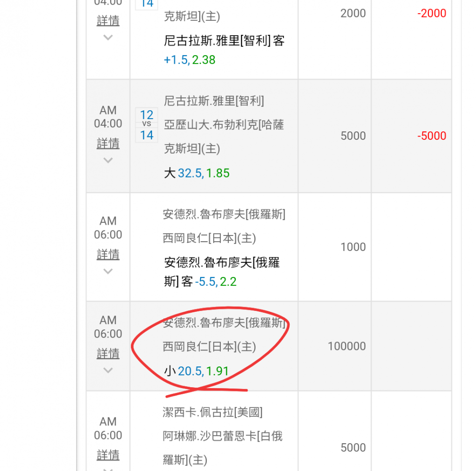Click the 12 vs 14 score box
Image resolution: width=476 pixels, height=471 pixels.
[x=146, y=125]
